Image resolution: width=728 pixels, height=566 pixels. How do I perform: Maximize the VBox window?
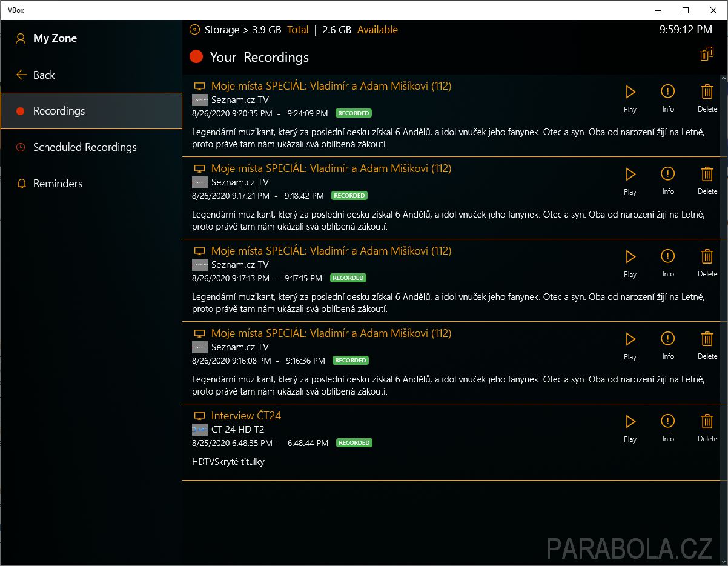coord(685,10)
